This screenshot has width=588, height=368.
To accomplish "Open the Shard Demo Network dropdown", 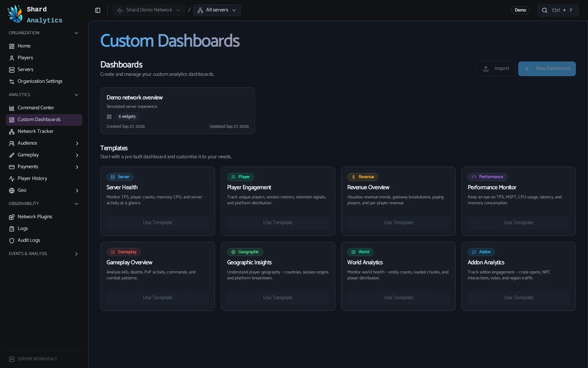I will [x=148, y=10].
